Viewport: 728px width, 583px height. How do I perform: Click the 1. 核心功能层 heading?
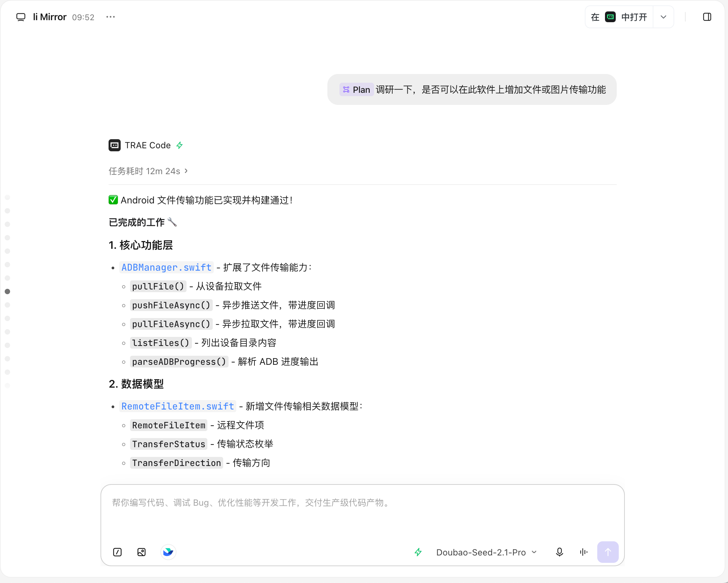[140, 245]
